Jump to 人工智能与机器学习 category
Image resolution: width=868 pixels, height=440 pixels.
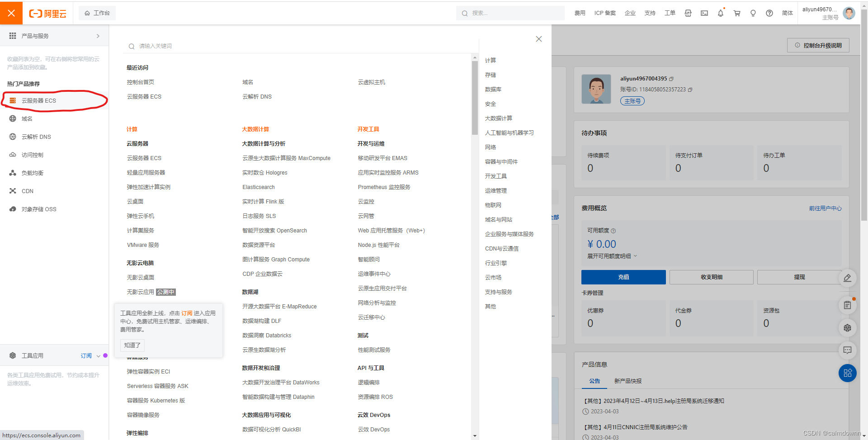click(x=509, y=132)
